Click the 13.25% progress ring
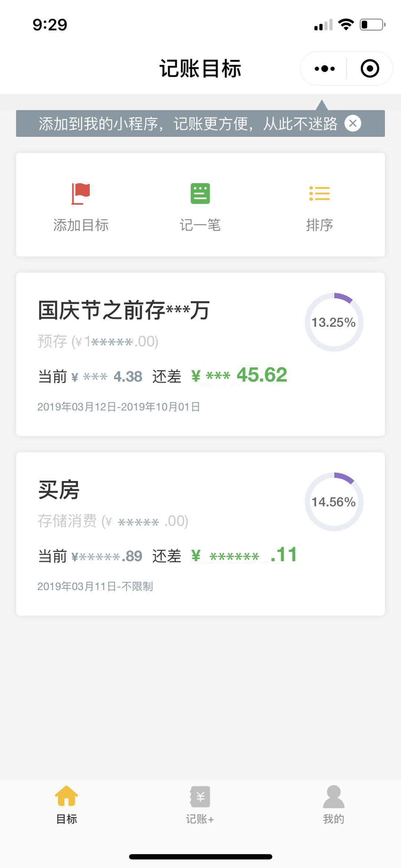Screen dimensions: 401x868 coord(334,322)
